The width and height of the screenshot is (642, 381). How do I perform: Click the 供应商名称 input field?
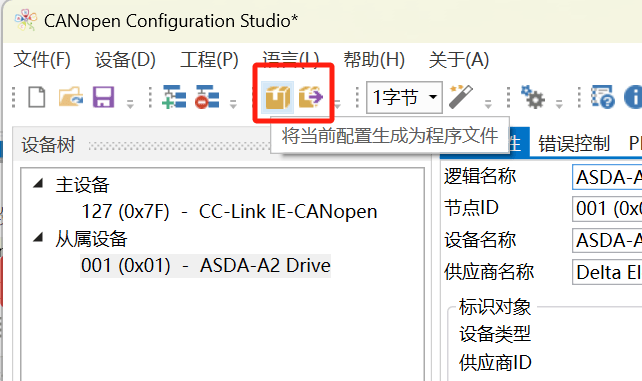pos(607,272)
